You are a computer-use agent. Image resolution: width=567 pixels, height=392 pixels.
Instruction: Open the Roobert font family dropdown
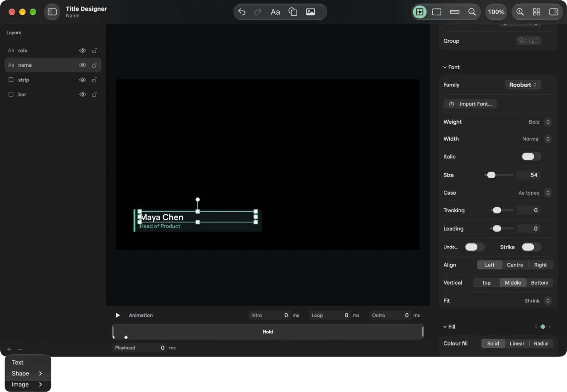(x=523, y=85)
